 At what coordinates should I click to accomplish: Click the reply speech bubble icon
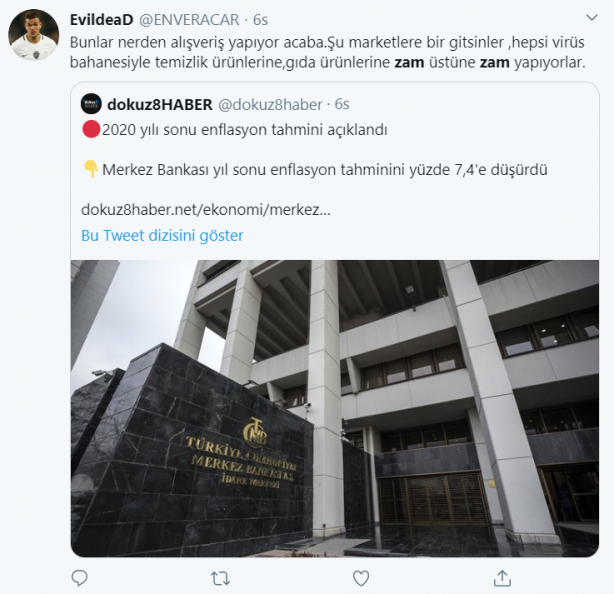coord(79,578)
